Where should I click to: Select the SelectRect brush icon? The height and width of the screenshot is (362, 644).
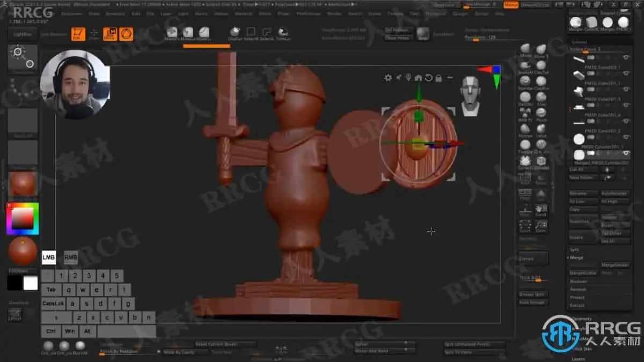(x=251, y=33)
